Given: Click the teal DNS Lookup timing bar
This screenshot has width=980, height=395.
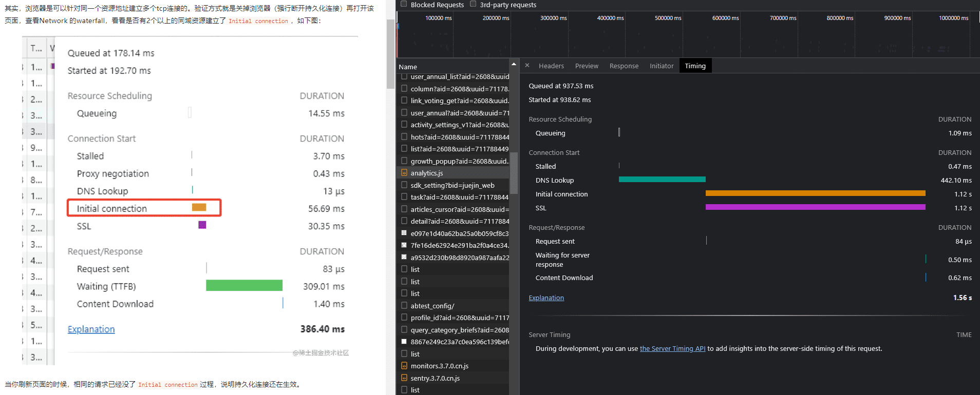Looking at the screenshot, I should [x=662, y=180].
